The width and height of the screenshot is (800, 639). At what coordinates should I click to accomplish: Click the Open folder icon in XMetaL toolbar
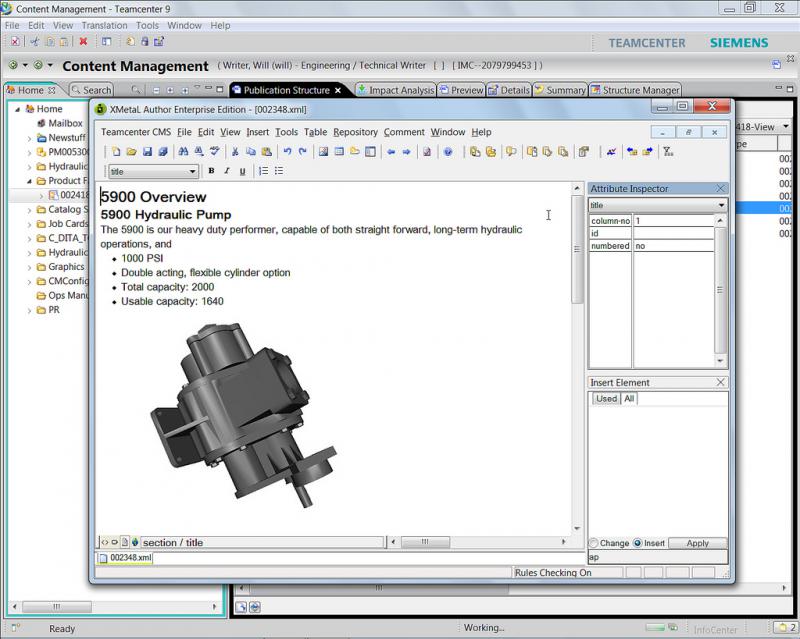[x=132, y=152]
